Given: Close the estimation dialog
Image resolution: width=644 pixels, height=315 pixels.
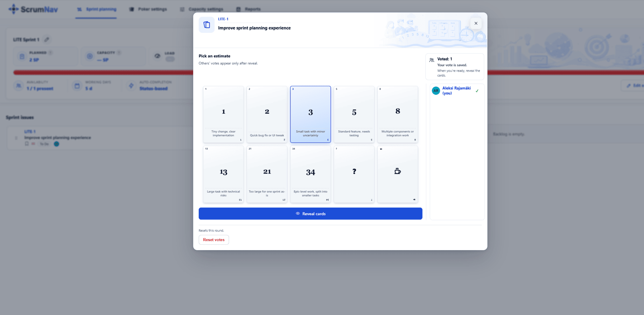Looking at the screenshot, I should point(476,23).
